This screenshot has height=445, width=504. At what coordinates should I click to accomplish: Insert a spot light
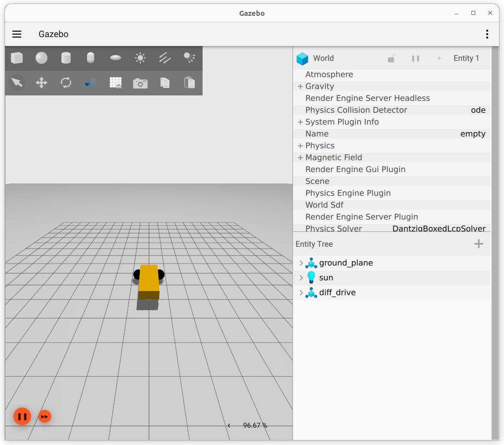coord(189,58)
